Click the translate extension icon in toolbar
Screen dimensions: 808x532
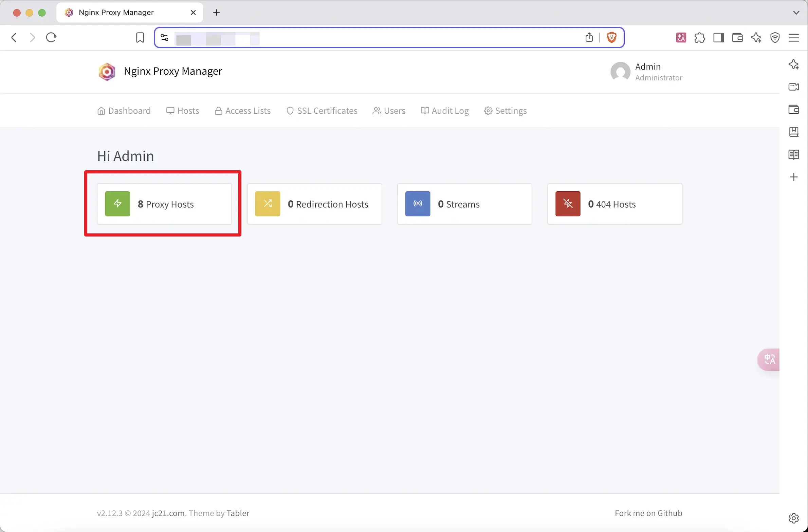coord(681,37)
